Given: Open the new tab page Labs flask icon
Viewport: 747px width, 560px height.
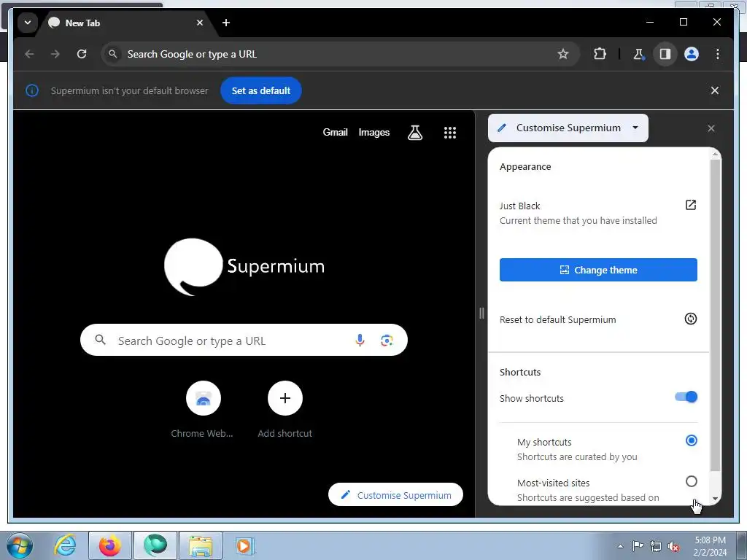Looking at the screenshot, I should click(415, 133).
